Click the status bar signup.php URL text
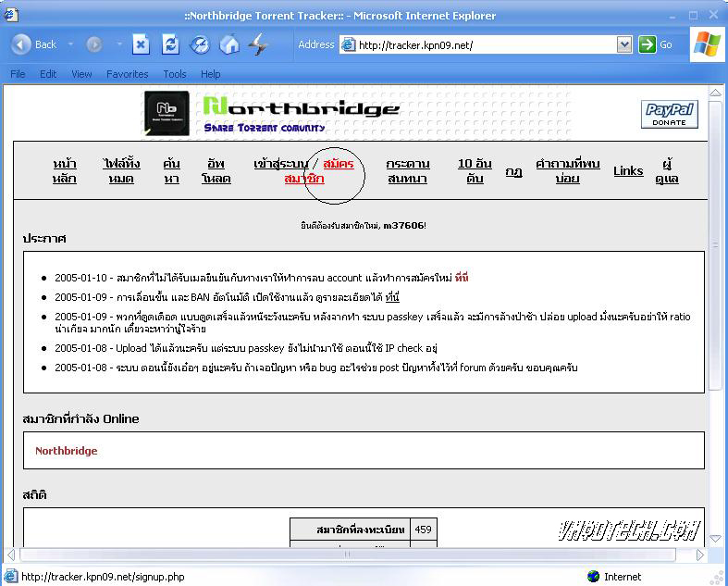The image size is (728, 586). click(103, 577)
